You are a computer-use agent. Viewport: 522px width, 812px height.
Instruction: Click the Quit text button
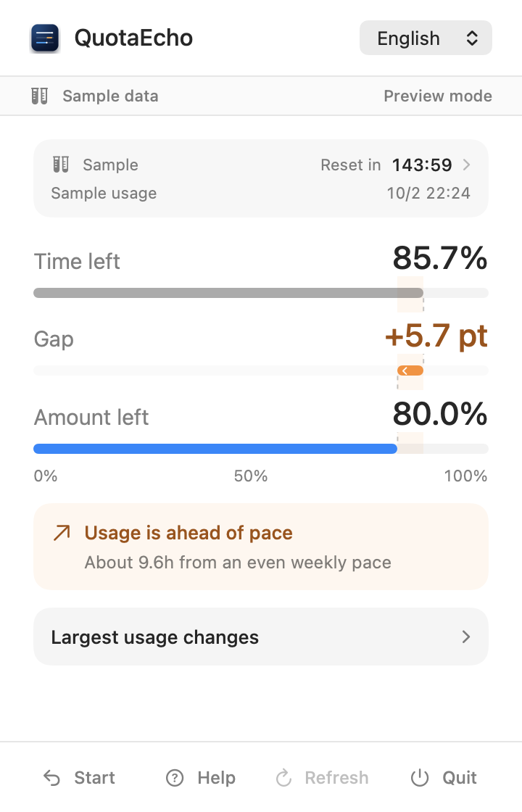(460, 778)
